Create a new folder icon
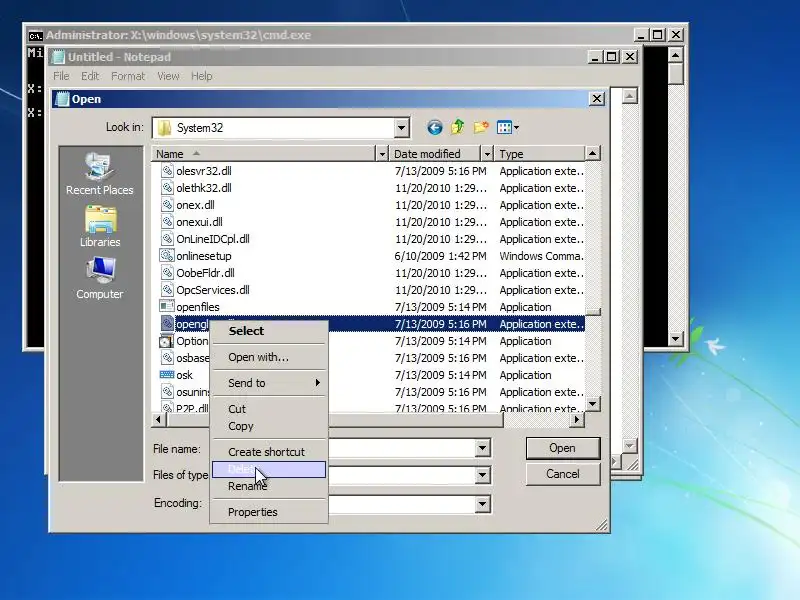 481,127
